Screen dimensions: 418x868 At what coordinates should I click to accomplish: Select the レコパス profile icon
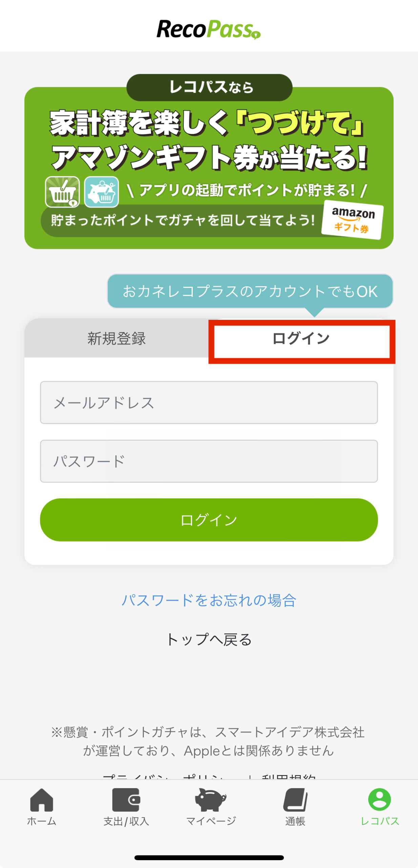379,800
